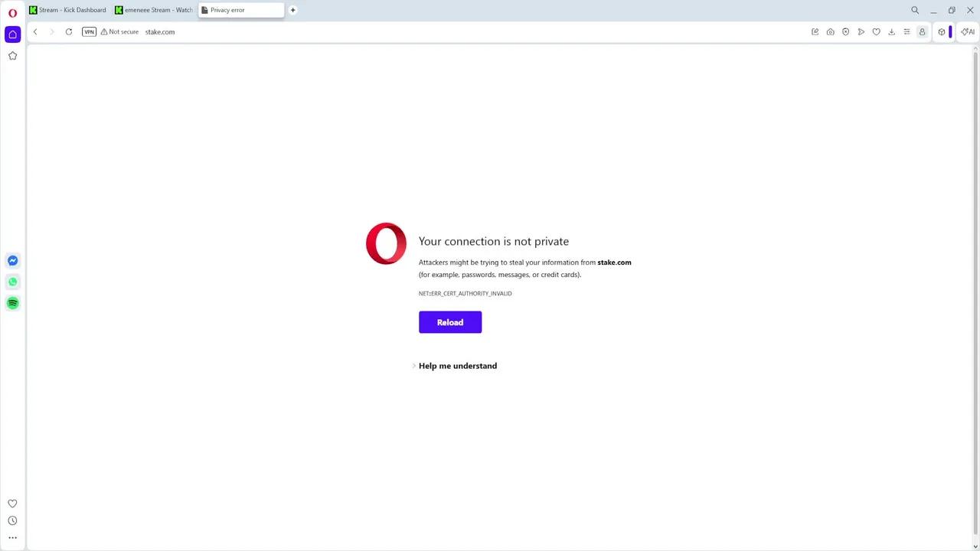
Task: Open the Start Page home sidebar button
Action: [x=12, y=34]
